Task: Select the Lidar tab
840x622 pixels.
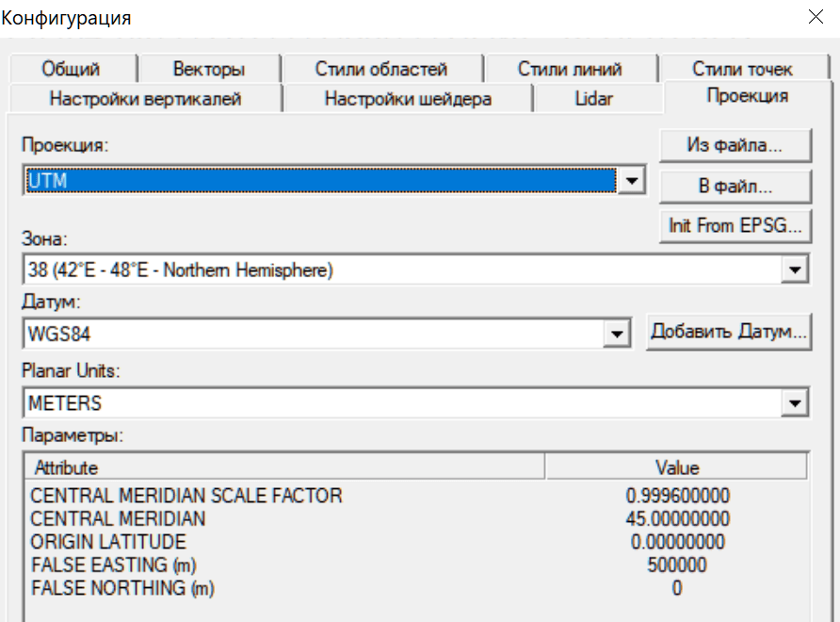Action: (x=593, y=98)
